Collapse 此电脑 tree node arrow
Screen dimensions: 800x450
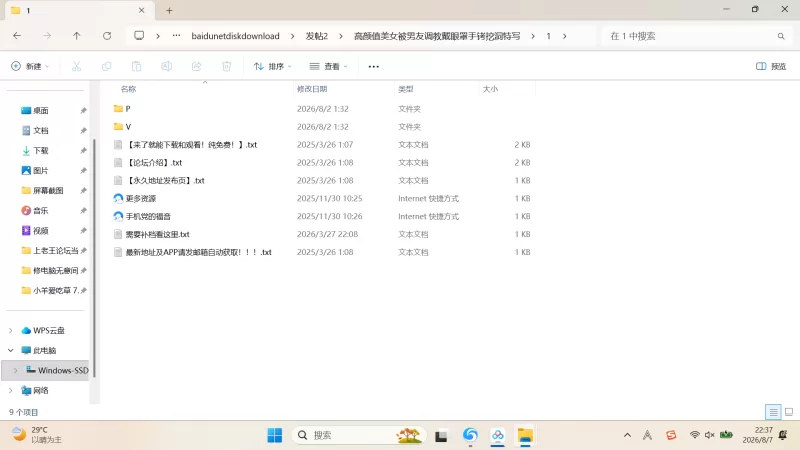(x=11, y=351)
